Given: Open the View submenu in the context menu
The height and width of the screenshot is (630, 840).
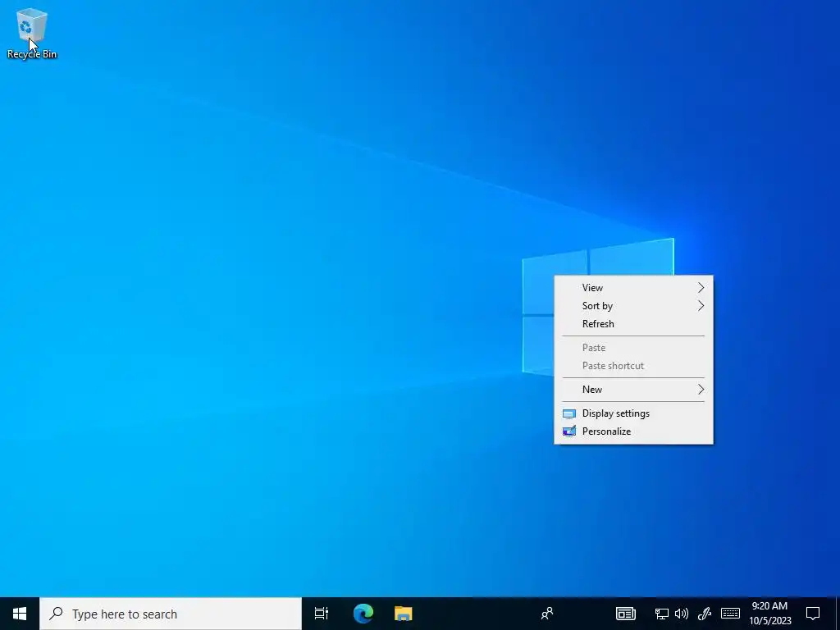Looking at the screenshot, I should pyautogui.click(x=633, y=288).
